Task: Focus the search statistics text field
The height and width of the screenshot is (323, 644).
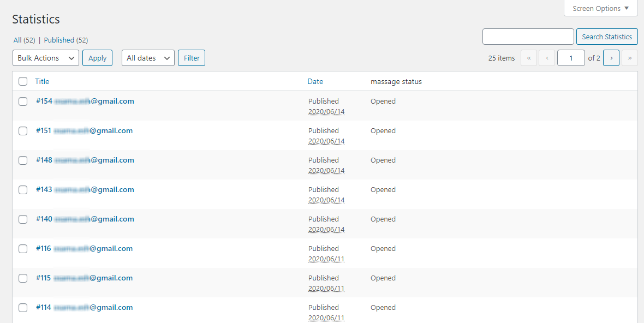Action: coord(528,37)
